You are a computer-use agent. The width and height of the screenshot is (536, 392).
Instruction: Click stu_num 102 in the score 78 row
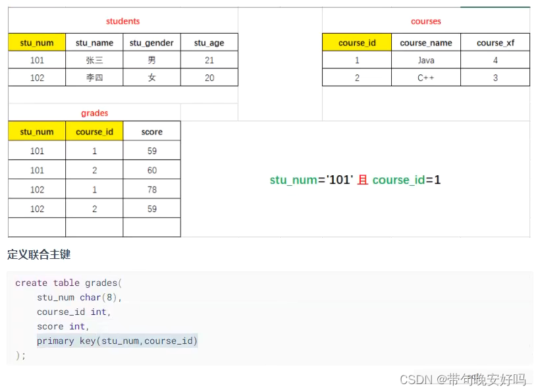(37, 189)
